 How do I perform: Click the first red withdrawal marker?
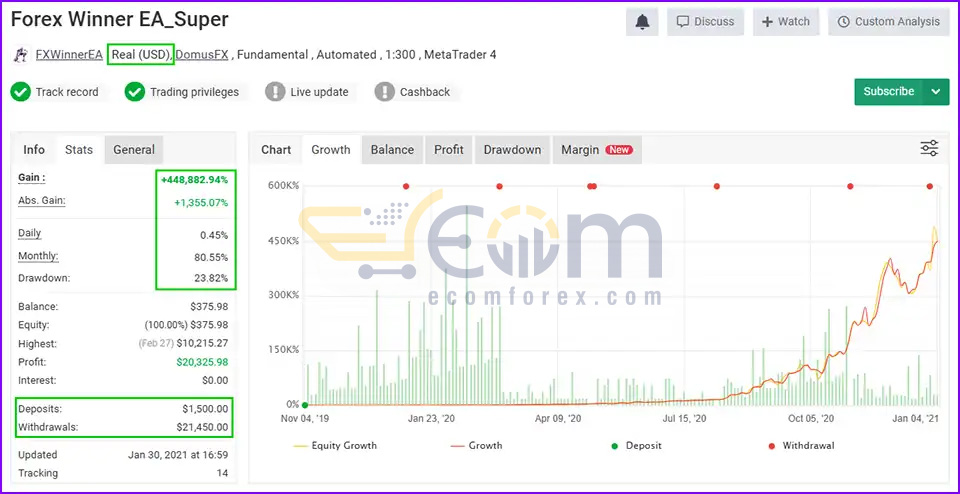pos(405,186)
